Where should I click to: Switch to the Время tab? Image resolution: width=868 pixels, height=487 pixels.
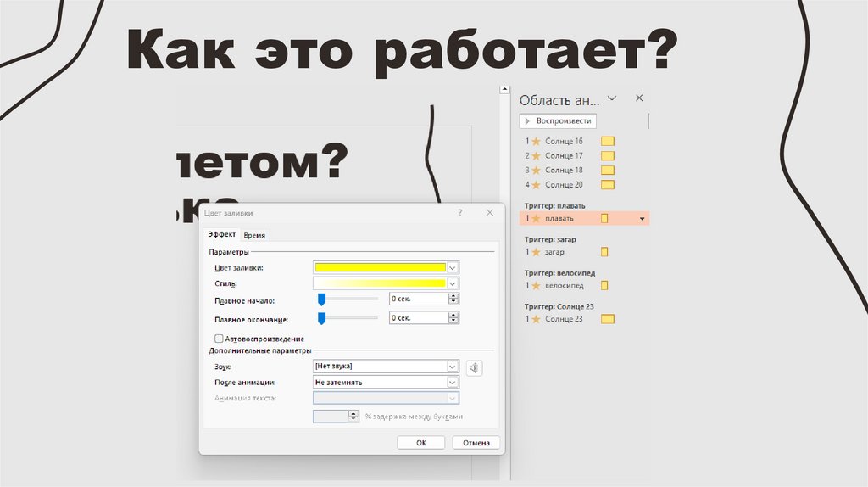[x=254, y=236]
